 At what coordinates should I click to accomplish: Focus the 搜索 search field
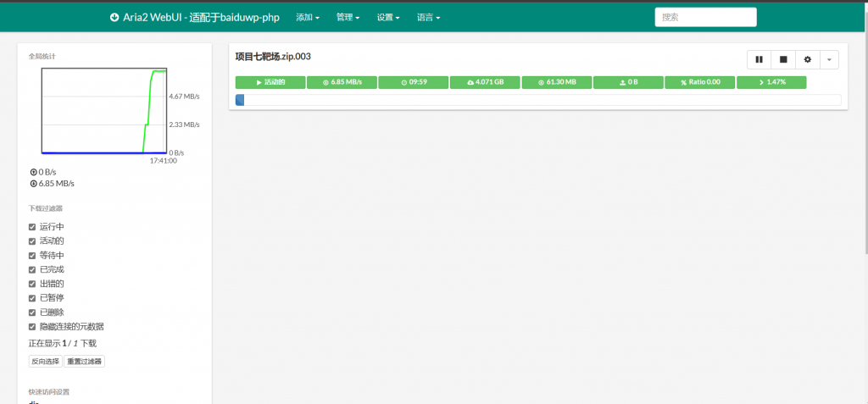point(706,17)
